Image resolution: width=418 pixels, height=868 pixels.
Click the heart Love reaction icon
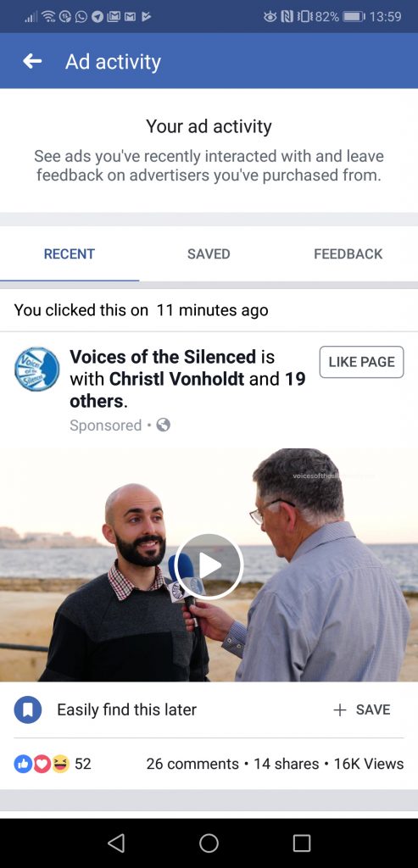(42, 764)
